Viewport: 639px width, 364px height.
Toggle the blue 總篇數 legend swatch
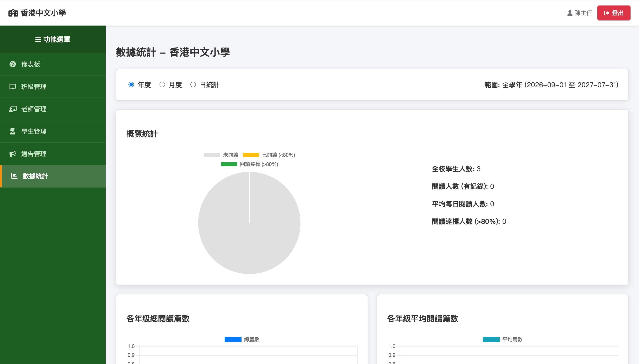pos(233,340)
